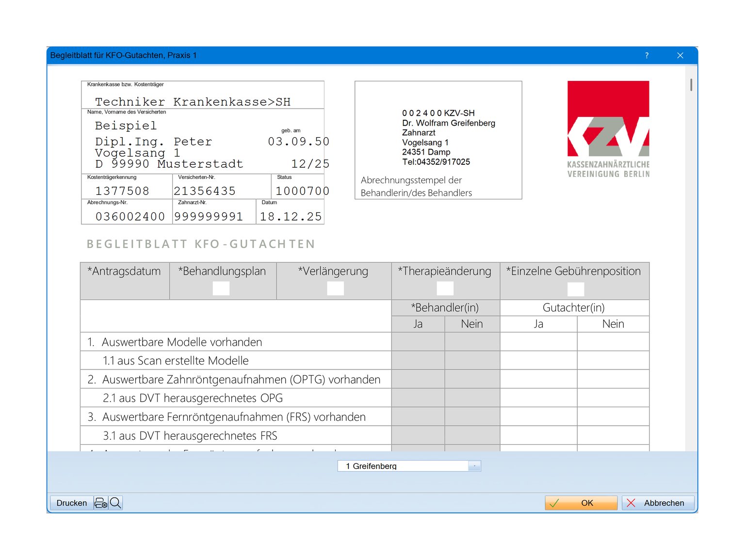Toggle the Einzelne Gebührenposition checkbox
745x560 pixels.
click(x=576, y=289)
